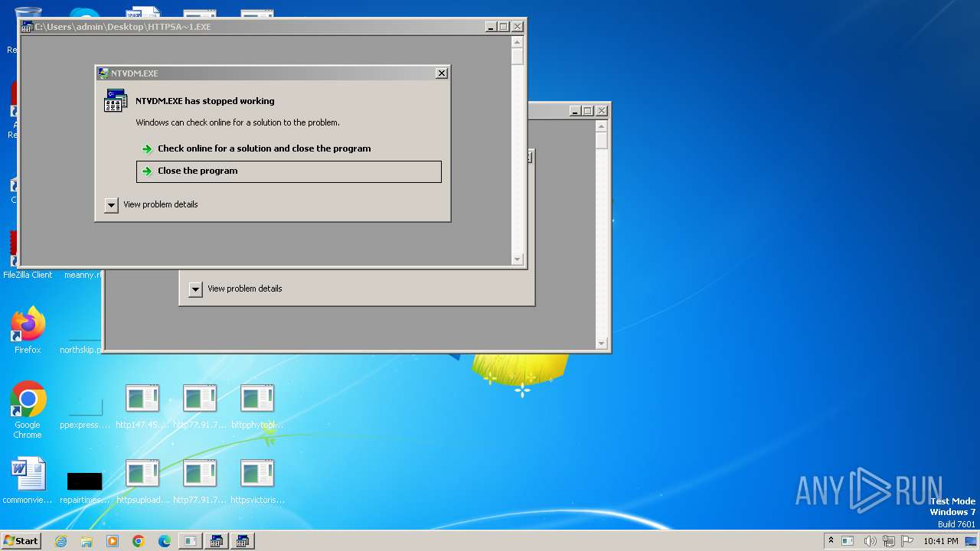
Task: Click the green-window notification tray icon
Action: (x=848, y=541)
